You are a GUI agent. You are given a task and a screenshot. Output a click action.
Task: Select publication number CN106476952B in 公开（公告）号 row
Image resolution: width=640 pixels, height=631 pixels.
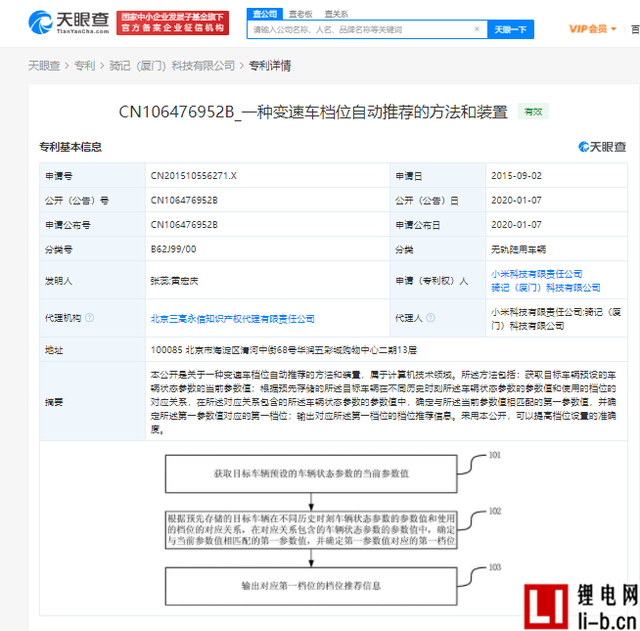184,200
